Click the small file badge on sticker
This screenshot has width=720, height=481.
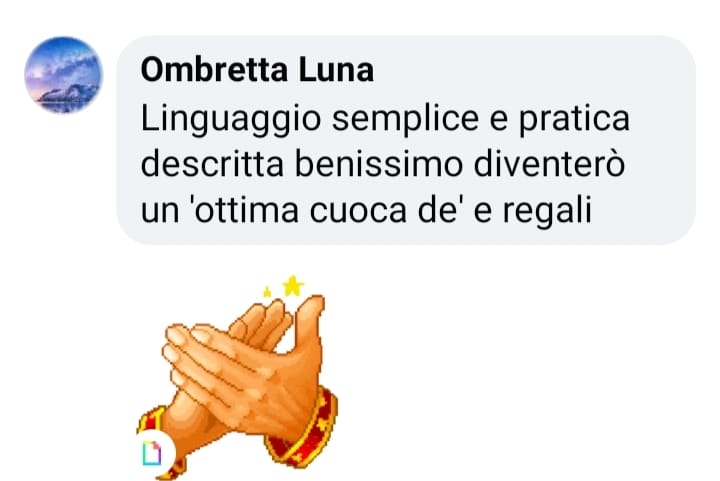(x=152, y=453)
